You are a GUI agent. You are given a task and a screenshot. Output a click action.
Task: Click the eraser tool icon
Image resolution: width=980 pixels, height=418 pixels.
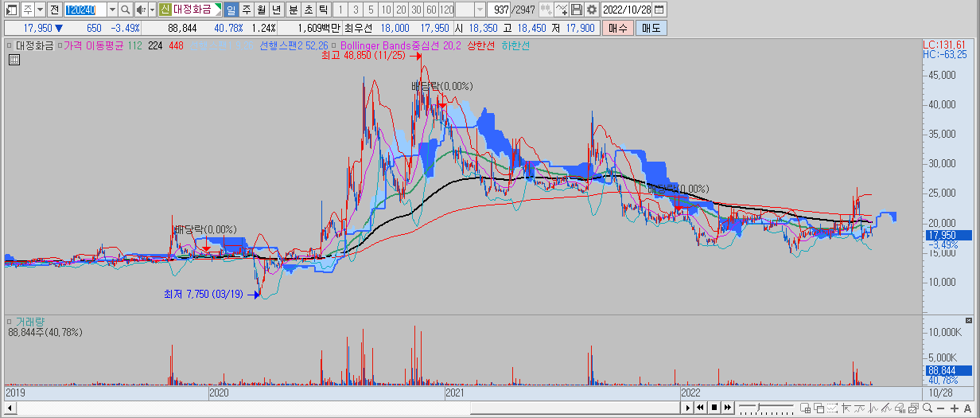(x=899, y=408)
